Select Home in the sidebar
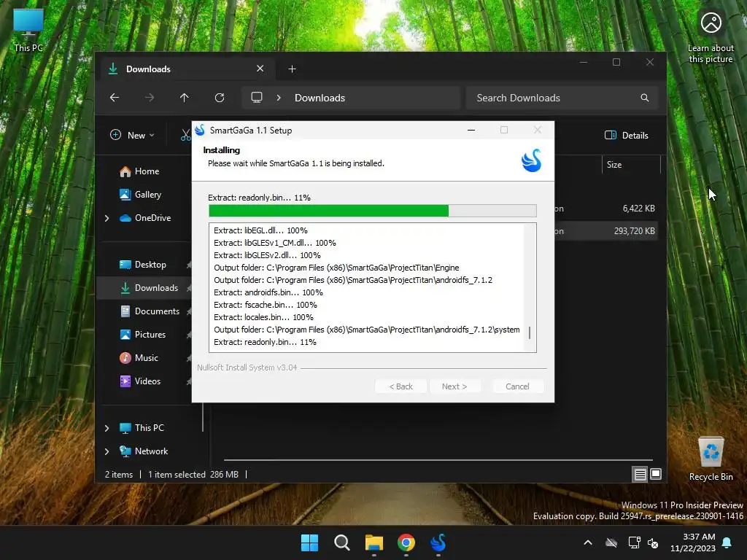 point(139,171)
